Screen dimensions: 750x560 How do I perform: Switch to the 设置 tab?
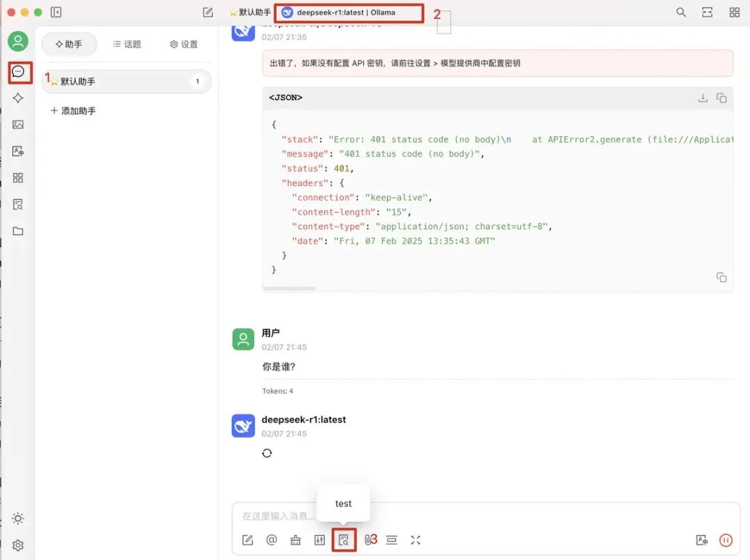click(x=183, y=44)
